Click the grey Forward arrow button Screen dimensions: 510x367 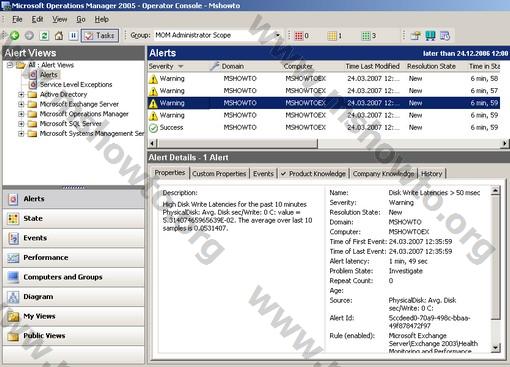(x=29, y=35)
